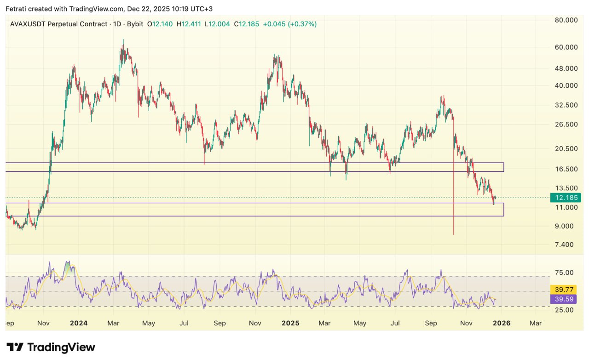Image resolution: width=589 pixels, height=364 pixels.
Task: Click the purple 39.59 RSI value label
Action: pyautogui.click(x=563, y=299)
